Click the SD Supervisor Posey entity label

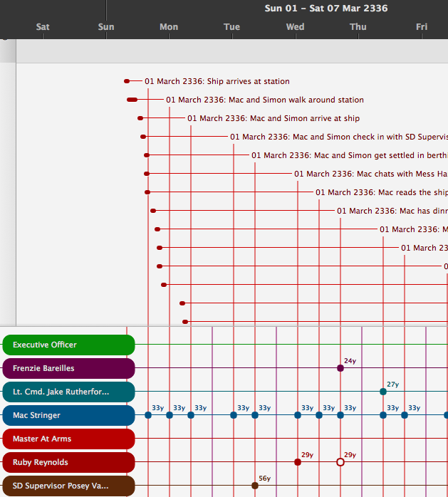click(x=68, y=486)
